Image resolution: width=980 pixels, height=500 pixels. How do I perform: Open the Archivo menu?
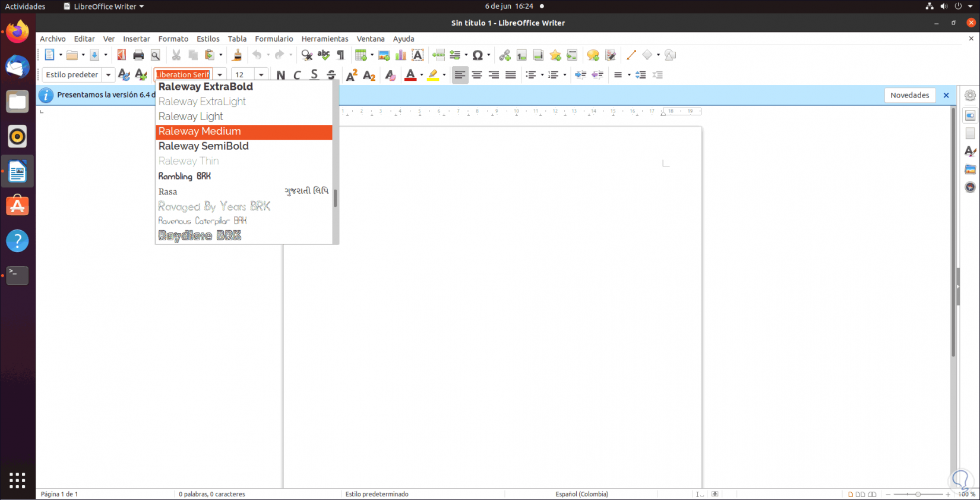(x=53, y=39)
